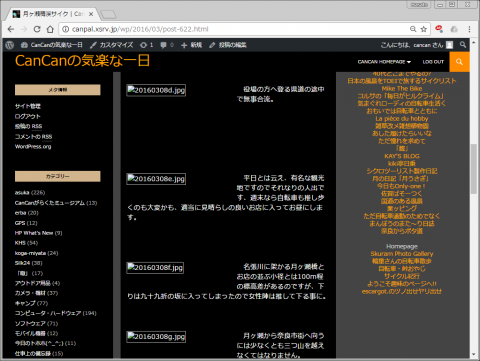The image size is (480, 361).
Task: Click the 20160308g.jpg image placeholder
Action: tap(156, 337)
